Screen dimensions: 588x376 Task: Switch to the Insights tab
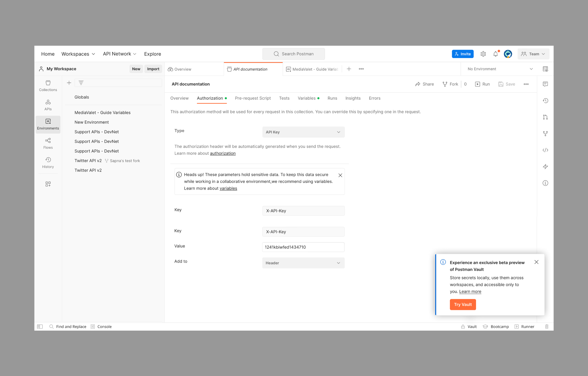click(x=353, y=98)
